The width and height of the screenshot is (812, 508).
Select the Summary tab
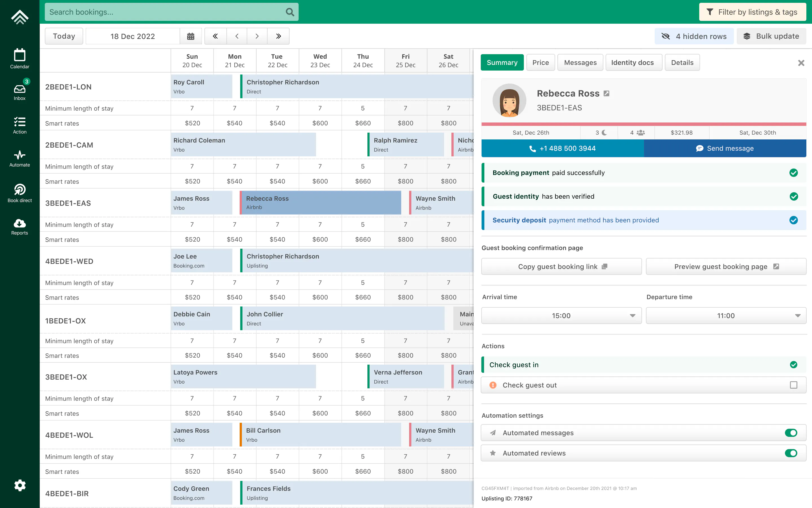(x=502, y=62)
